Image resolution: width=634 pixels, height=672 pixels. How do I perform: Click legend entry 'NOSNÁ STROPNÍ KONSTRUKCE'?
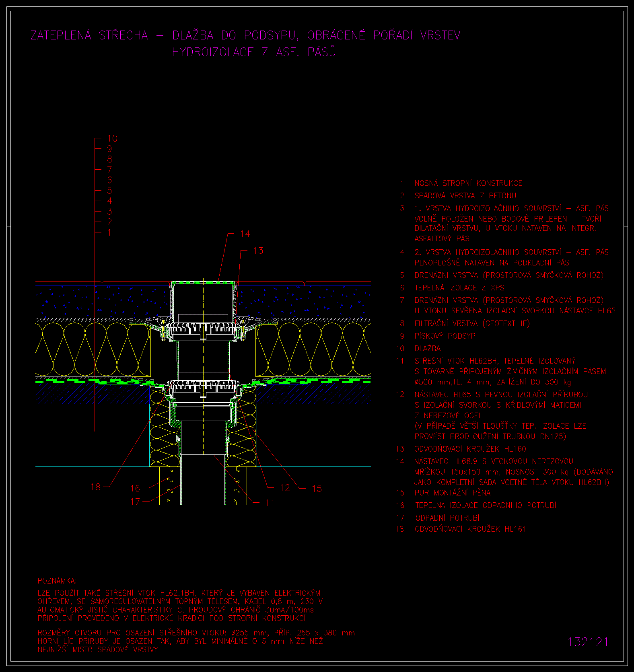[x=468, y=183]
